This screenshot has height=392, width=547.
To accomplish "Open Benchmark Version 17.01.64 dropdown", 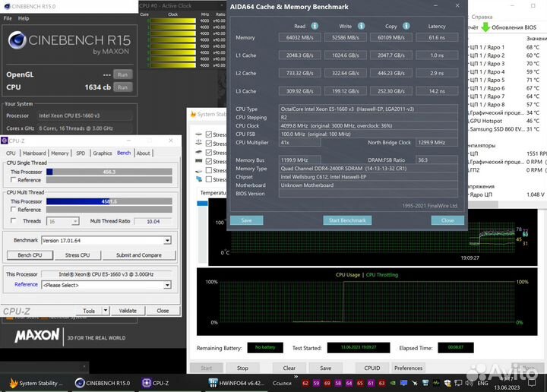I will tap(167, 240).
